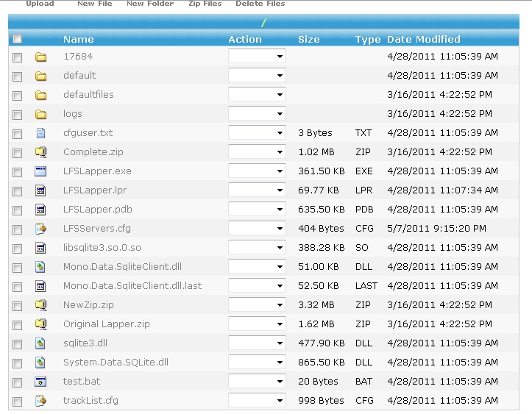Click the config icon for trackList.cfg
Screen dimensions: 532x414
(x=40, y=401)
